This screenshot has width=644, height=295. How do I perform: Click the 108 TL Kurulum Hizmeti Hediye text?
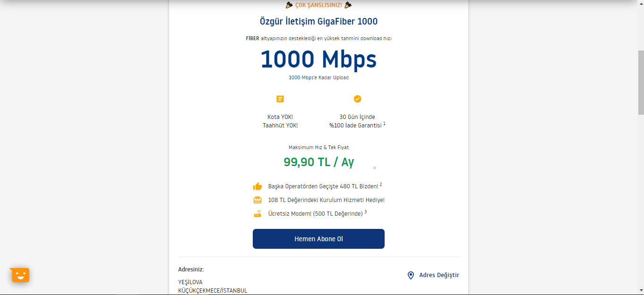326,200
